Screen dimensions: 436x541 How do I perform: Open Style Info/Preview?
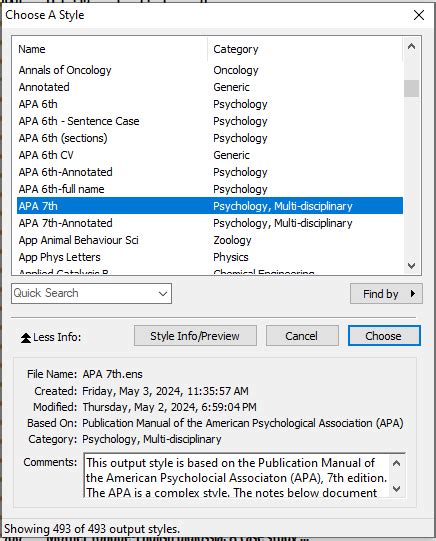(195, 335)
